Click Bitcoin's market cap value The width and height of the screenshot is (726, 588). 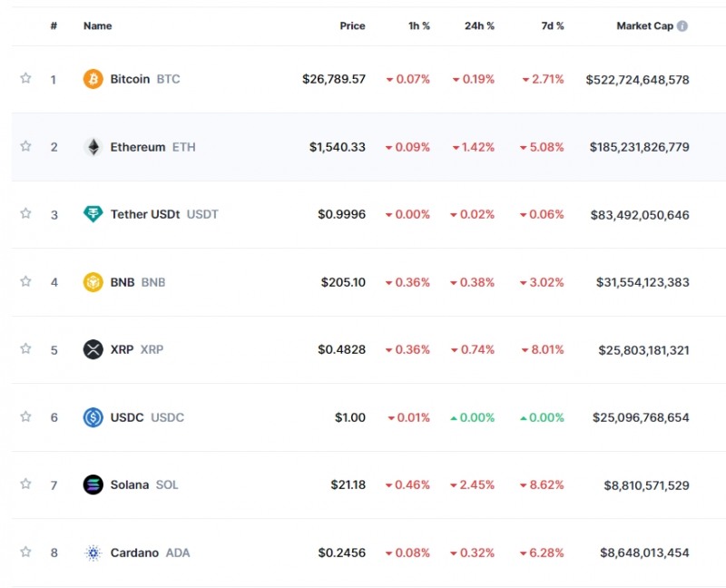(x=637, y=79)
